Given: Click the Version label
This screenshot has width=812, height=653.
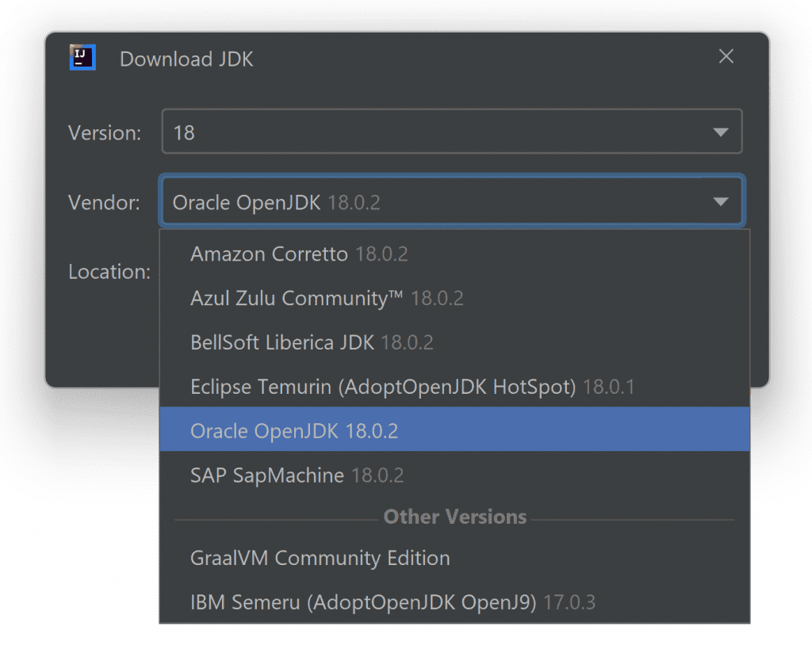Looking at the screenshot, I should 105,133.
